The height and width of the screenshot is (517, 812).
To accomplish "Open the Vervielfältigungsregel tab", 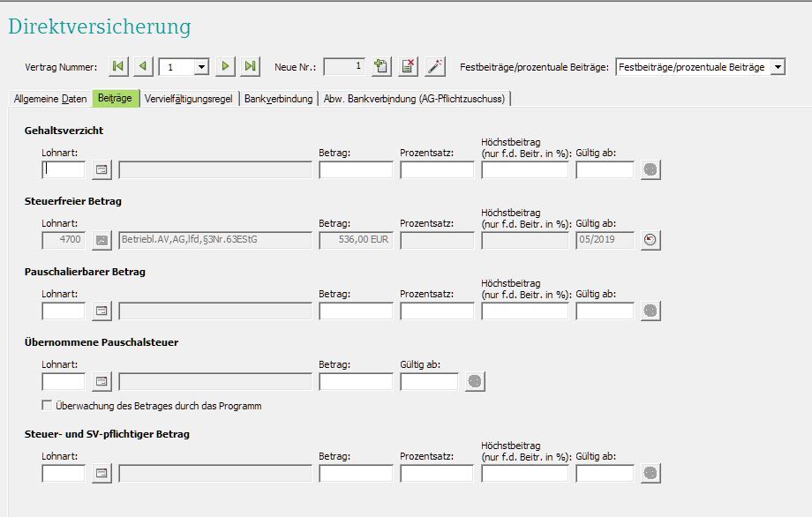I will (188, 99).
